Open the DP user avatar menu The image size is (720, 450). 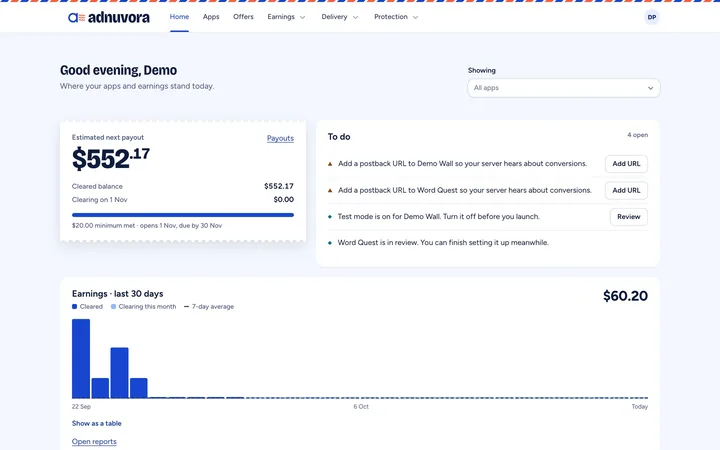652,17
